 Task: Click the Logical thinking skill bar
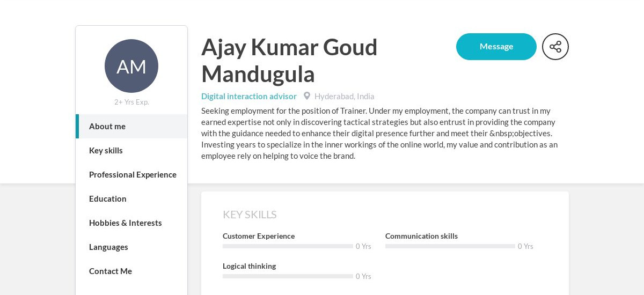click(x=288, y=276)
